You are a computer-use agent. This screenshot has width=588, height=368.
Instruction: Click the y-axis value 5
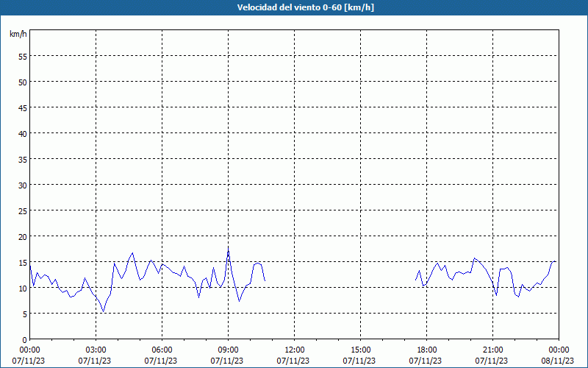(x=25, y=314)
